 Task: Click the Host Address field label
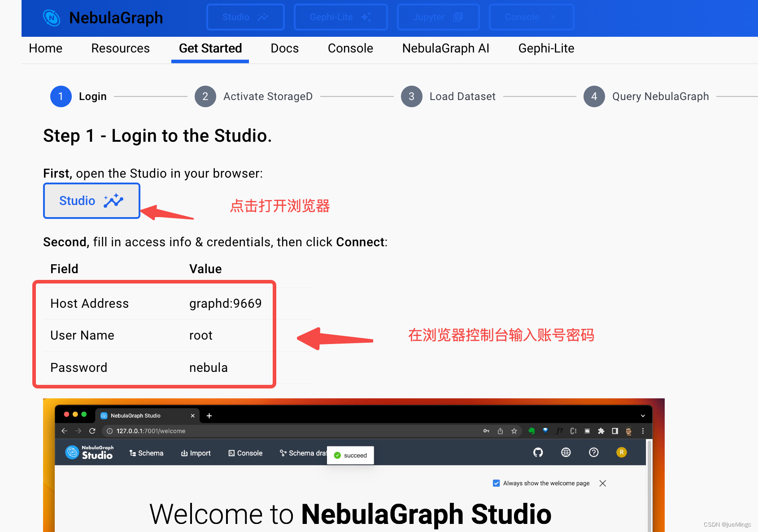tap(90, 304)
